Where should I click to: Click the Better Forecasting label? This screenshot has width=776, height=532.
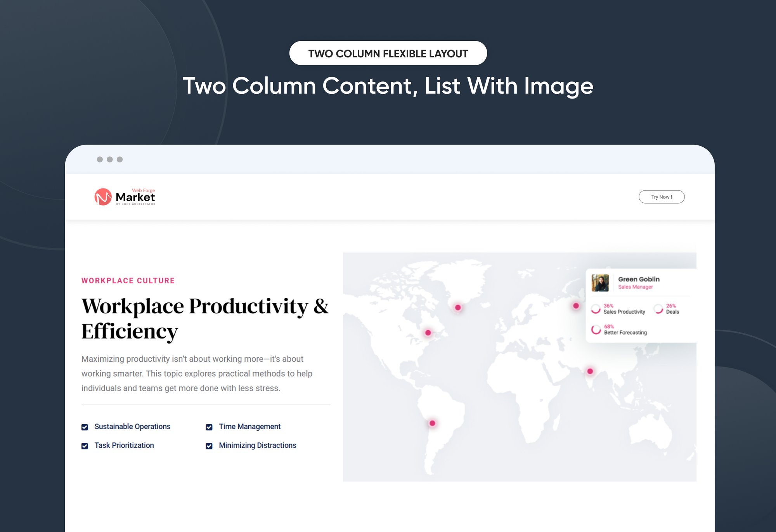pyautogui.click(x=625, y=333)
